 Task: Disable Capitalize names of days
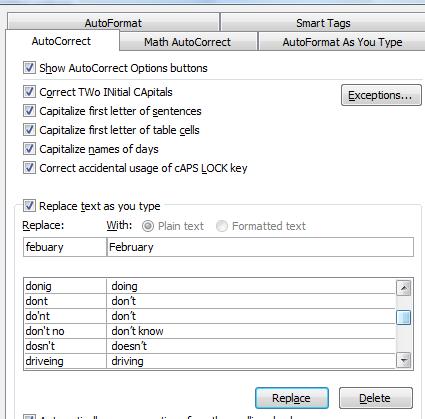pos(29,149)
